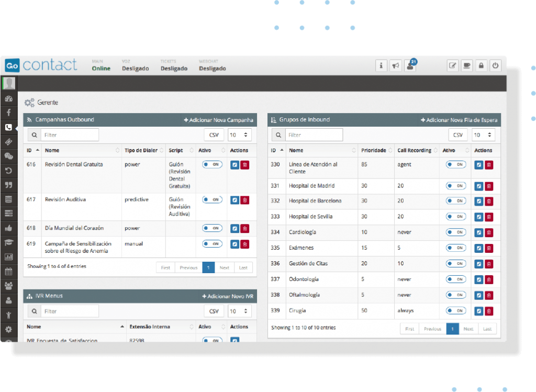Sort campaigns by Tipo de Dialer column
536x392 pixels.
click(143, 150)
